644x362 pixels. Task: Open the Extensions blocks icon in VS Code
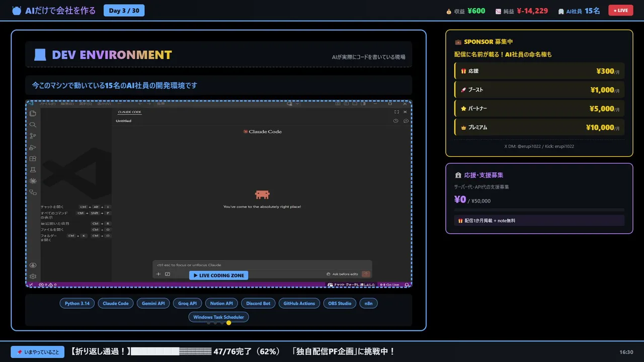coord(33,159)
